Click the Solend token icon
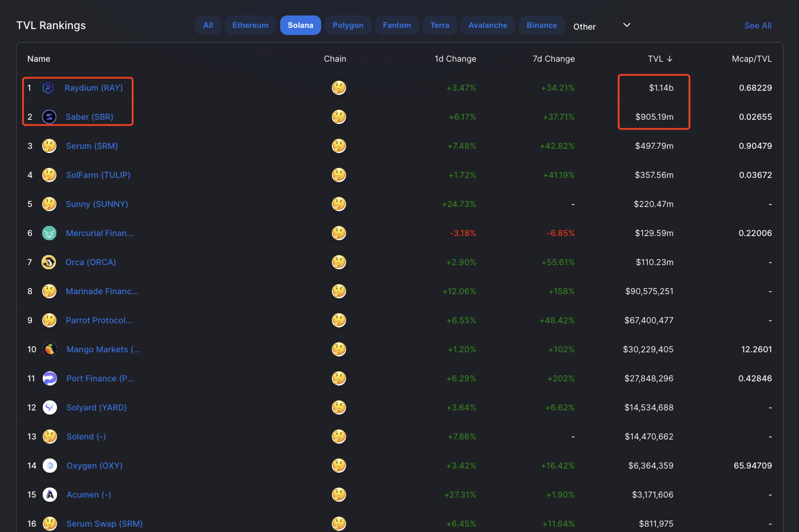Viewport: 799px width, 532px height. [x=50, y=437]
